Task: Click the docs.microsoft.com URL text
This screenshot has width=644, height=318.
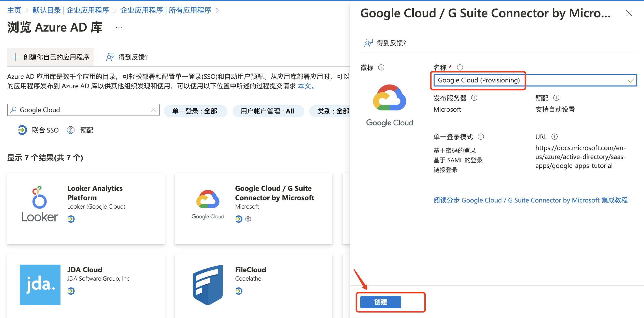Action: coord(580,157)
